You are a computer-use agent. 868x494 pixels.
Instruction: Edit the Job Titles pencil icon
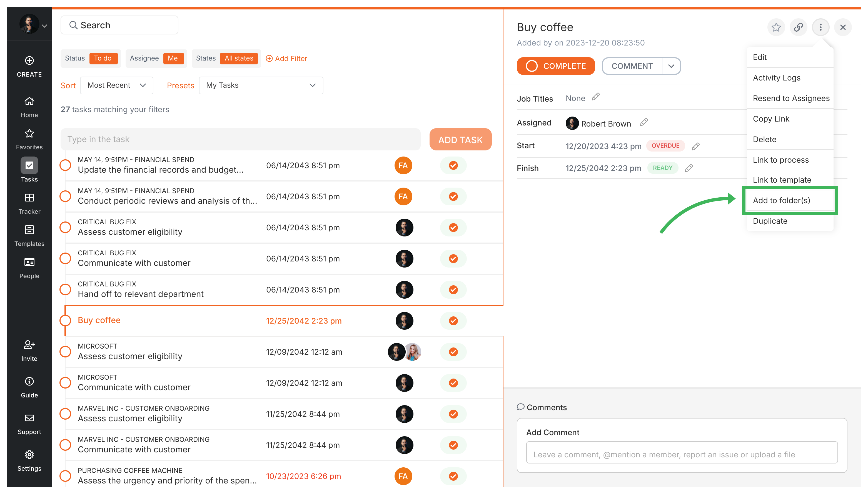coord(596,97)
